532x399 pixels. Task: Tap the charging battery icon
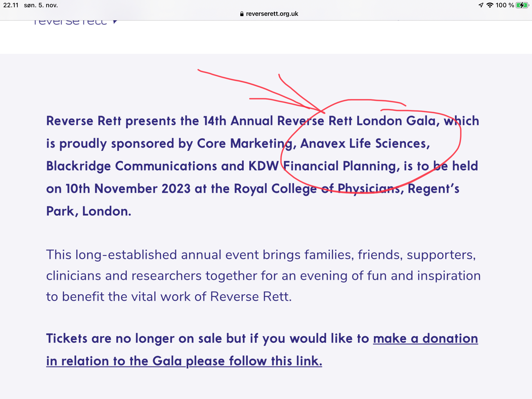tap(522, 5)
